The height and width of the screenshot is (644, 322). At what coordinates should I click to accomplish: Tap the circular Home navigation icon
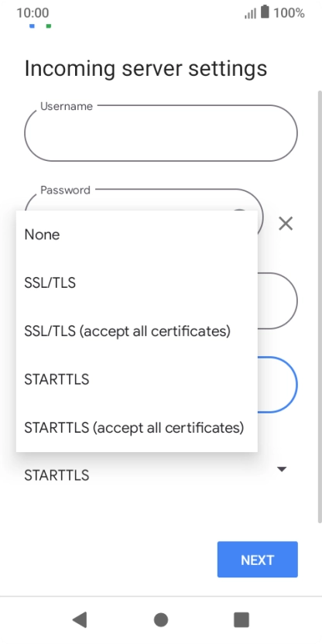pyautogui.click(x=160, y=620)
